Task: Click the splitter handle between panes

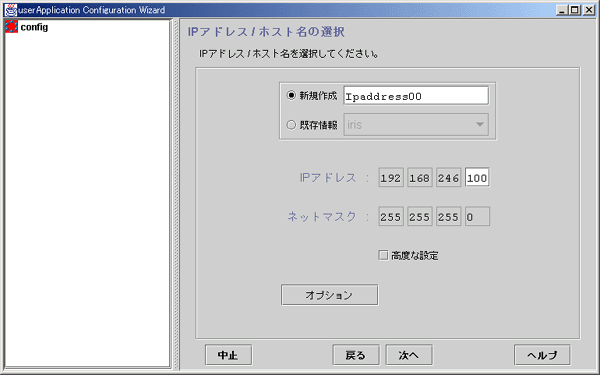Action: 176,193
